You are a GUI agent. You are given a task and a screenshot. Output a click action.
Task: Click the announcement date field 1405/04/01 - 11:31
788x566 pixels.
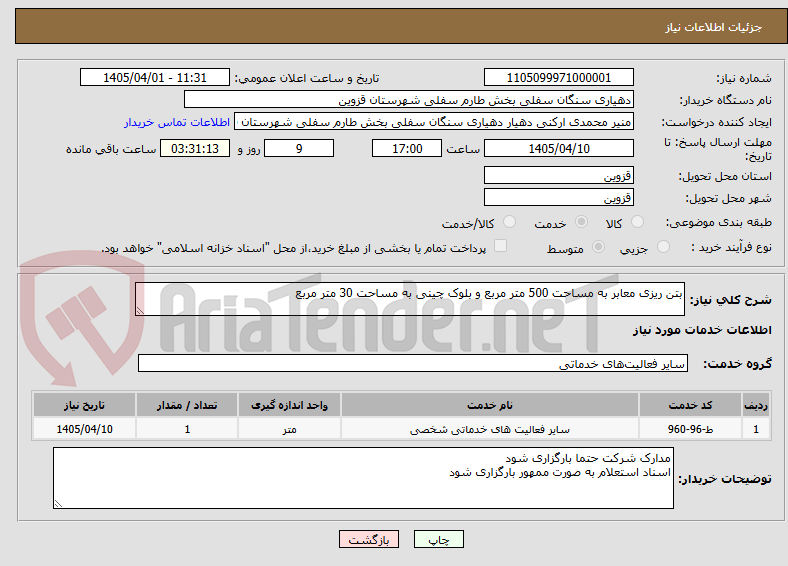point(155,77)
